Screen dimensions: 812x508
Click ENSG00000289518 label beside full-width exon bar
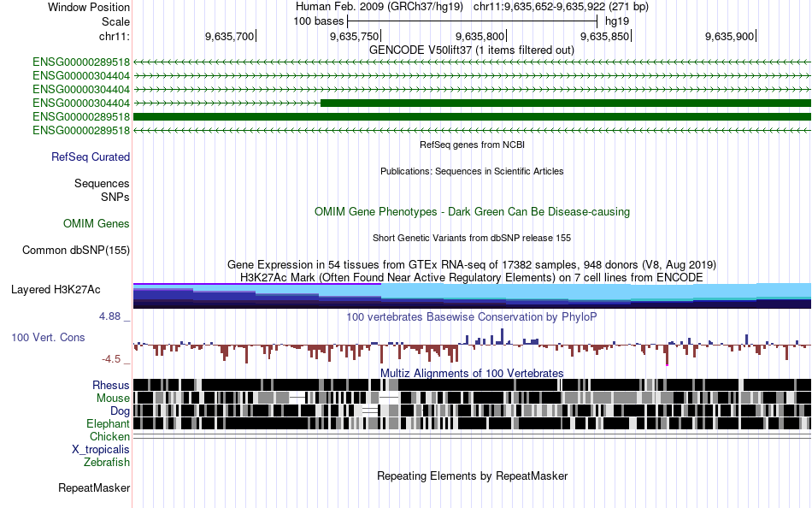point(81,116)
